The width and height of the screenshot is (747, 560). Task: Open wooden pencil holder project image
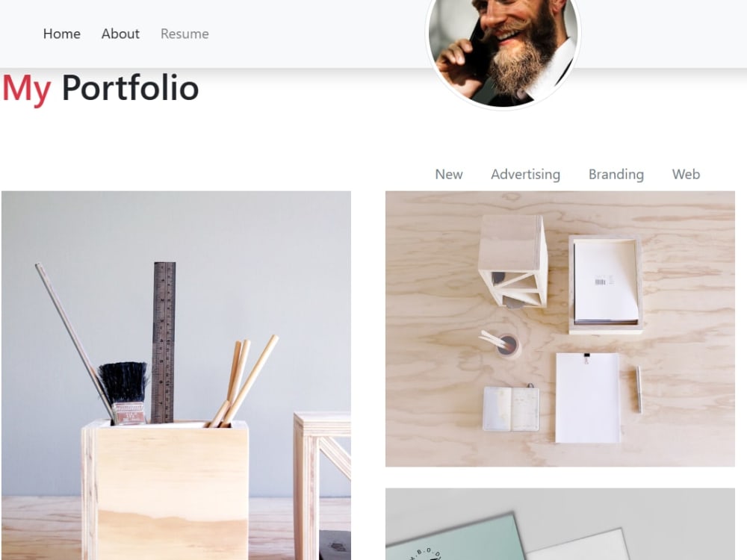[x=176, y=376]
